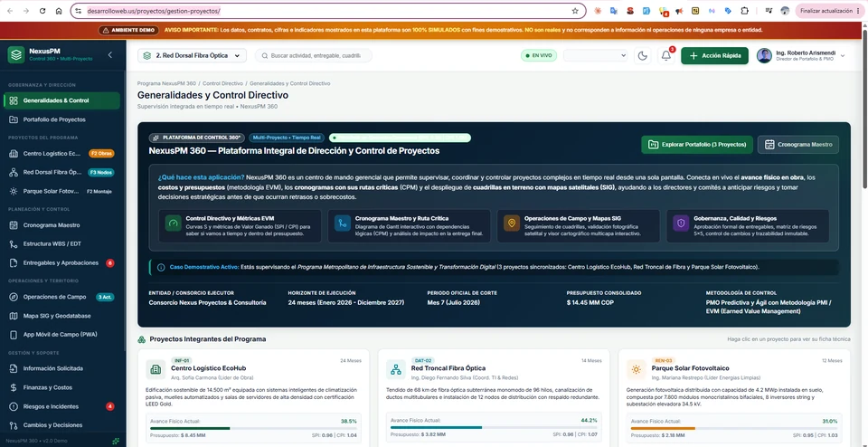Screen dimensions: 868x447
Task: Click the Fibra Óptica 44.2% progress bar
Action: [494, 428]
